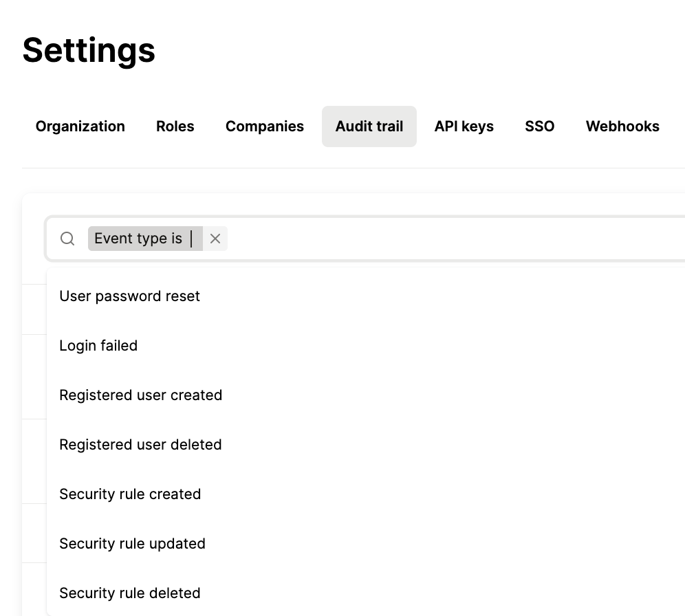Open the Webhooks tab
The image size is (685, 616).
tap(622, 126)
